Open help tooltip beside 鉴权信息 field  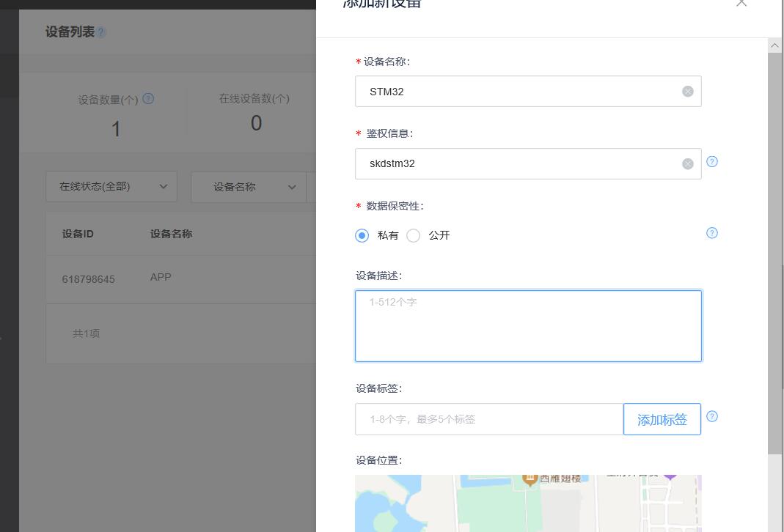pos(711,162)
